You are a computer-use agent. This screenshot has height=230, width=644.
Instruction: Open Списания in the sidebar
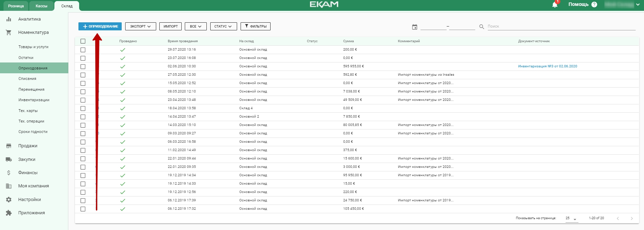click(27, 79)
